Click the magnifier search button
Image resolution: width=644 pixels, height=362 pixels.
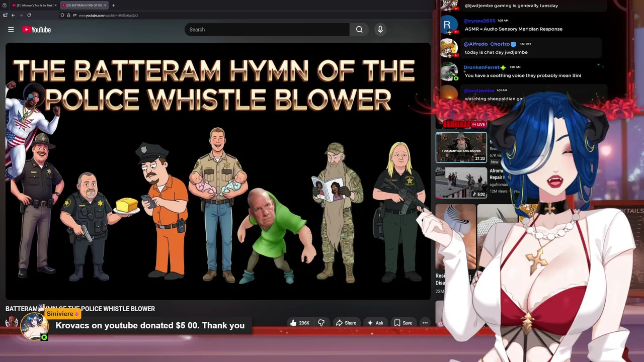pyautogui.click(x=359, y=30)
